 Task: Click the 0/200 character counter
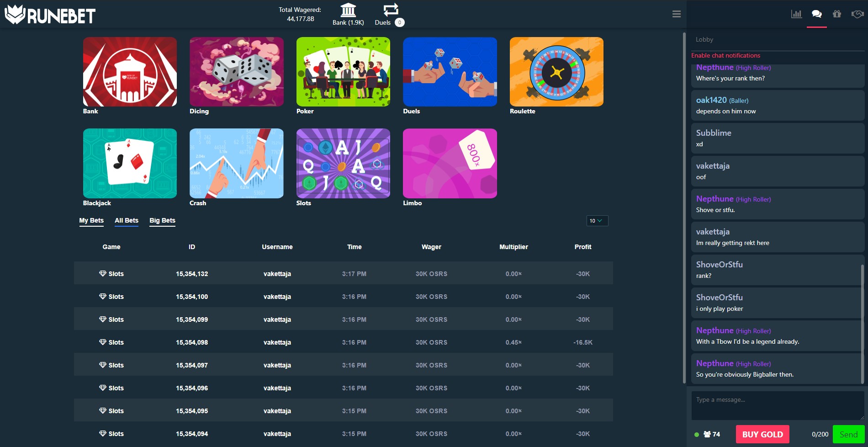tap(820, 434)
